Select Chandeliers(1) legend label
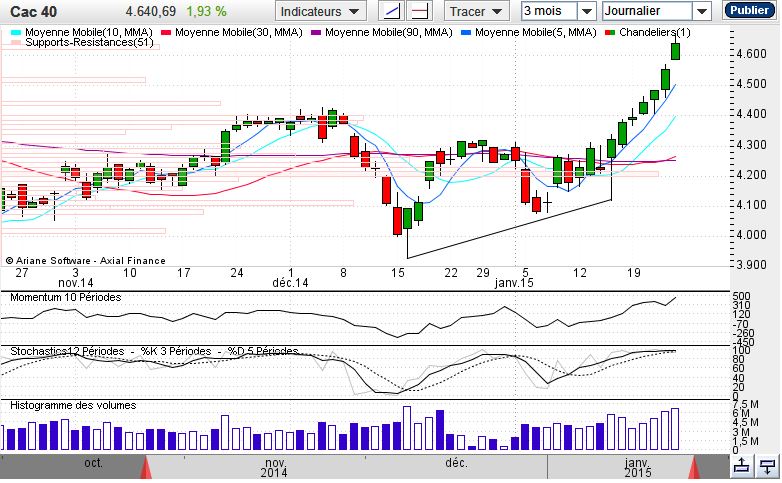782x483 pixels. pos(655,32)
